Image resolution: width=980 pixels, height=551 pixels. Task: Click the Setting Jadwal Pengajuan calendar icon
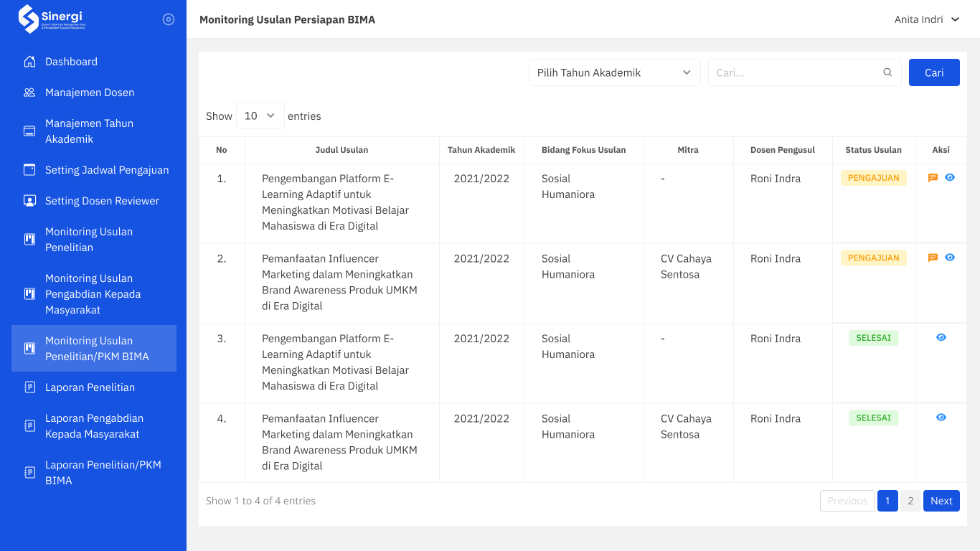(29, 170)
